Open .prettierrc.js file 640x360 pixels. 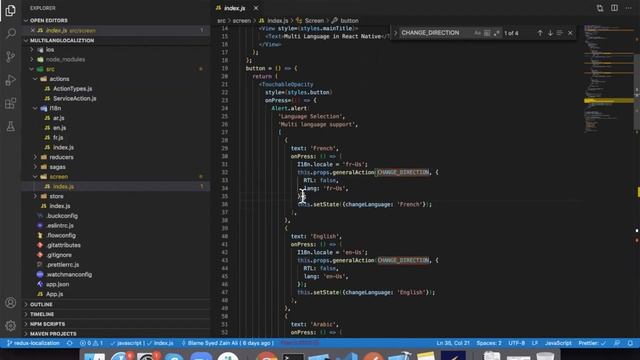pyautogui.click(x=62, y=265)
